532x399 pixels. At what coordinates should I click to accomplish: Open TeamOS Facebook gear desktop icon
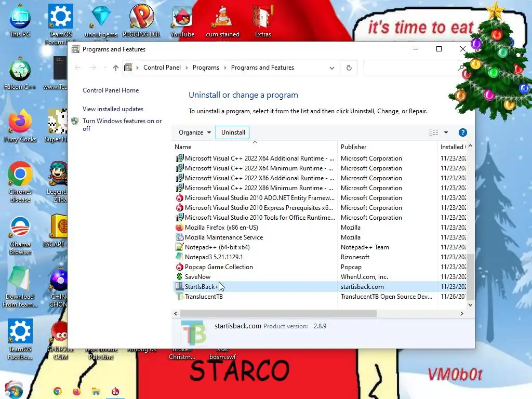point(20,339)
